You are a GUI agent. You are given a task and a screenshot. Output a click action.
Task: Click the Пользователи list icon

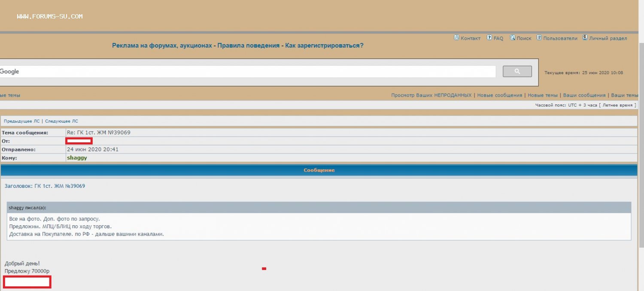539,38
